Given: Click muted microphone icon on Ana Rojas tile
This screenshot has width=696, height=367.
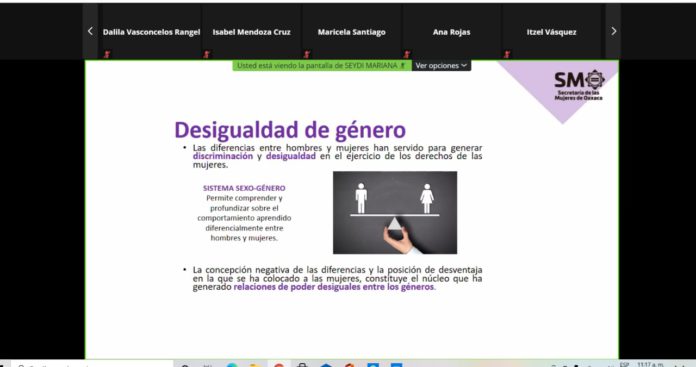Looking at the screenshot, I should pyautogui.click(x=407, y=55).
